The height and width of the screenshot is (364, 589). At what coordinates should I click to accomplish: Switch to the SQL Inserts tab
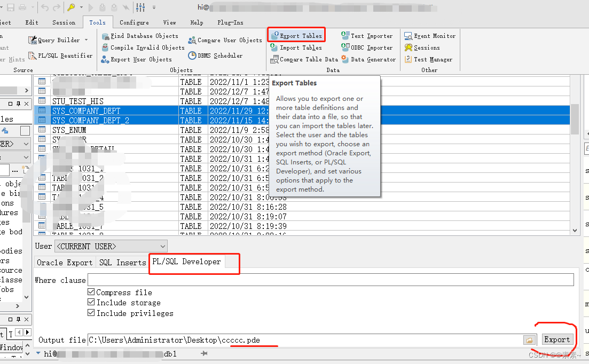[x=122, y=262]
